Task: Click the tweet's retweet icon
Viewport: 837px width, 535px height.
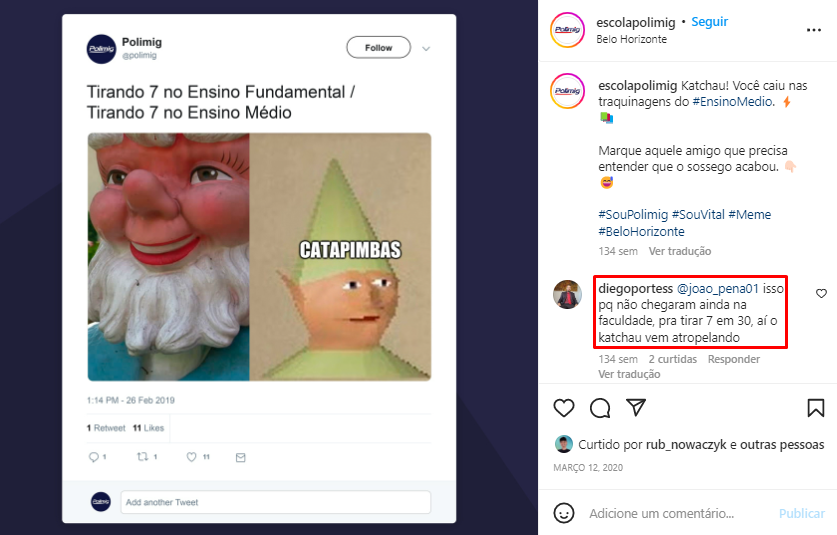Action: (141, 457)
